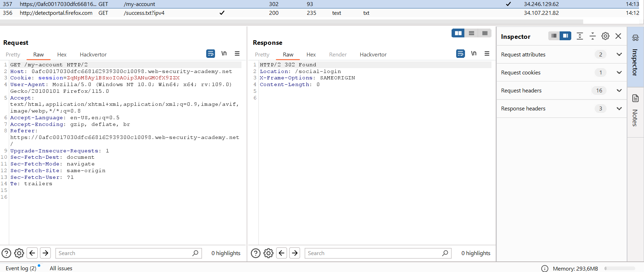Click Response 0 highlights label
This screenshot has height=272, width=644.
[476, 253]
